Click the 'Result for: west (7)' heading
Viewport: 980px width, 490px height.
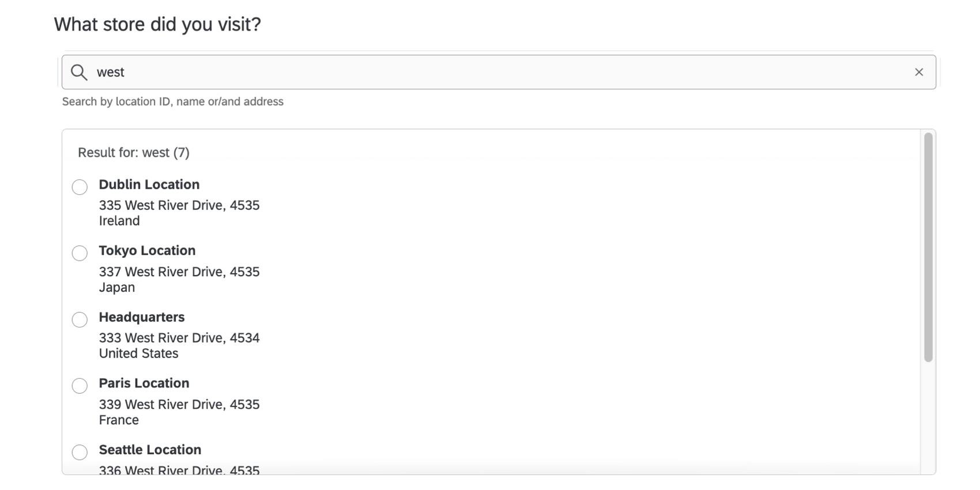pyautogui.click(x=134, y=152)
